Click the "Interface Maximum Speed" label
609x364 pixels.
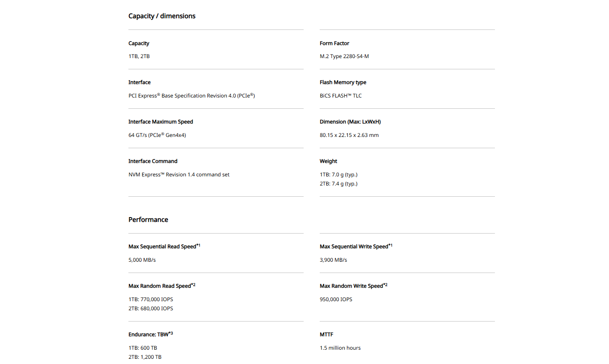160,122
